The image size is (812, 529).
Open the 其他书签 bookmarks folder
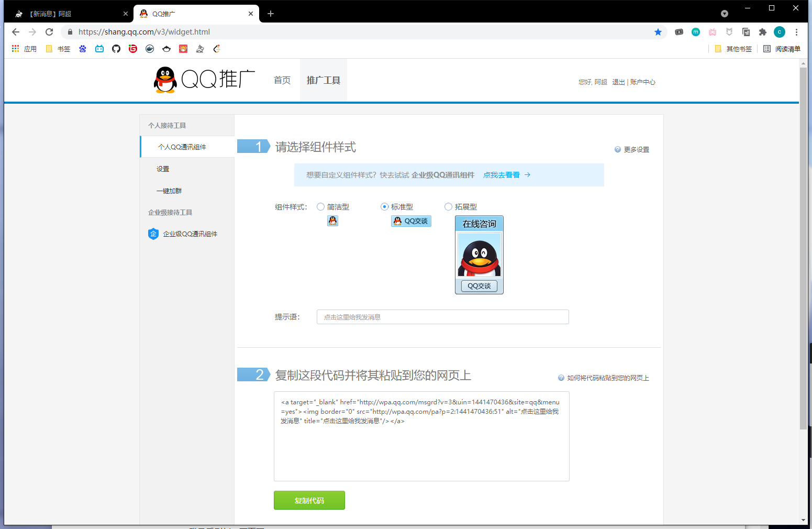733,49
